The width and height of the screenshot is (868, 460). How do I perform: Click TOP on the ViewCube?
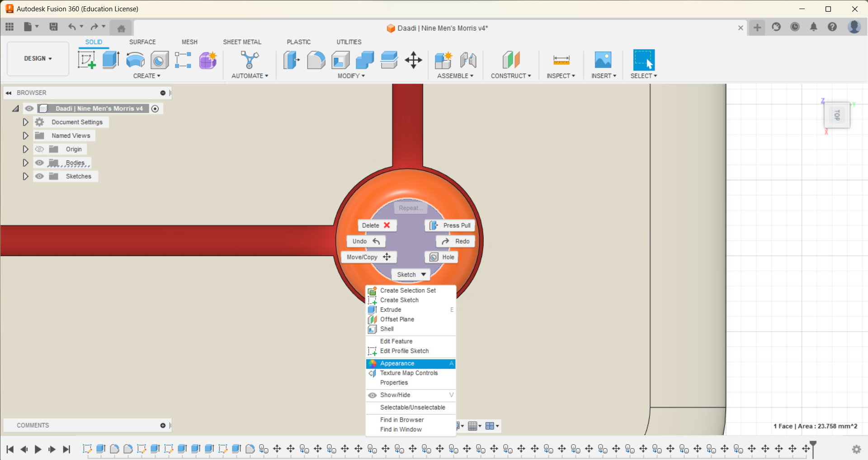(x=837, y=115)
